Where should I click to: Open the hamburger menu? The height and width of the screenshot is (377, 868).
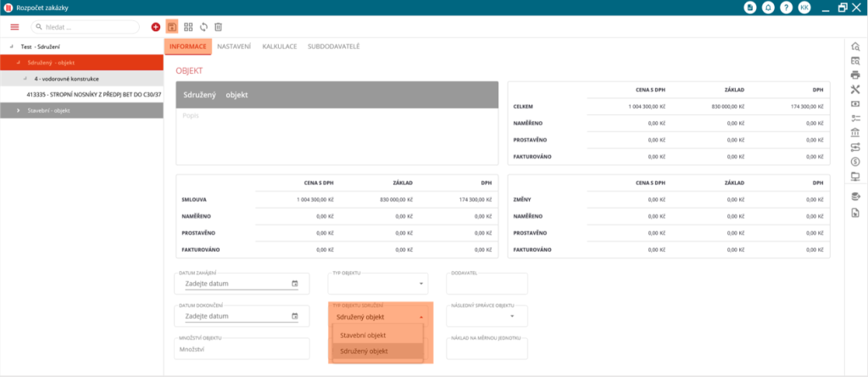coord(14,27)
